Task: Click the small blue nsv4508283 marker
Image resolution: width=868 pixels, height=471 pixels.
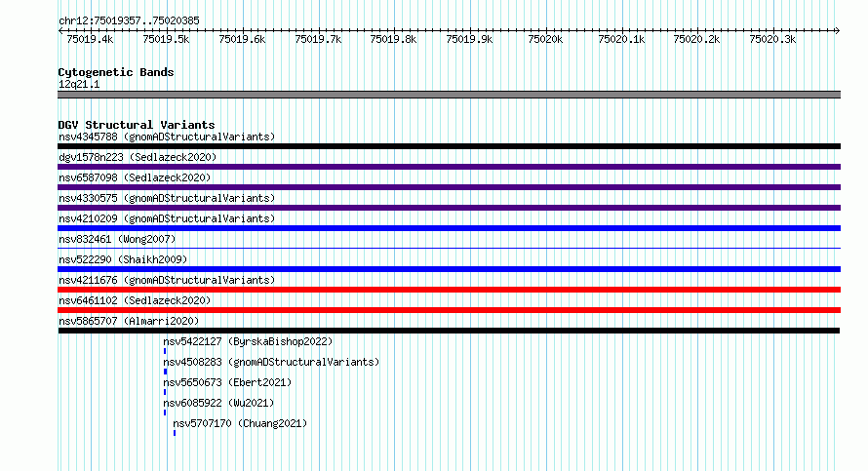Action: 165,372
